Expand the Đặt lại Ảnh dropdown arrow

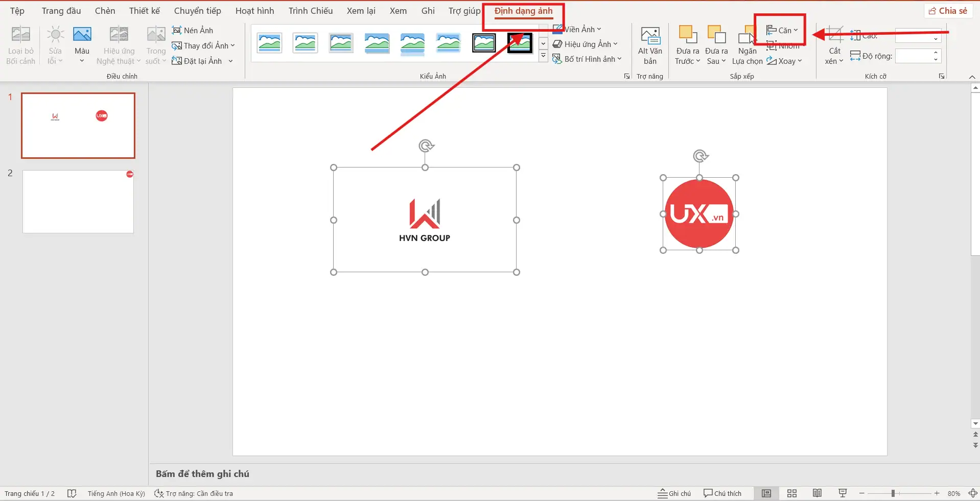(231, 61)
